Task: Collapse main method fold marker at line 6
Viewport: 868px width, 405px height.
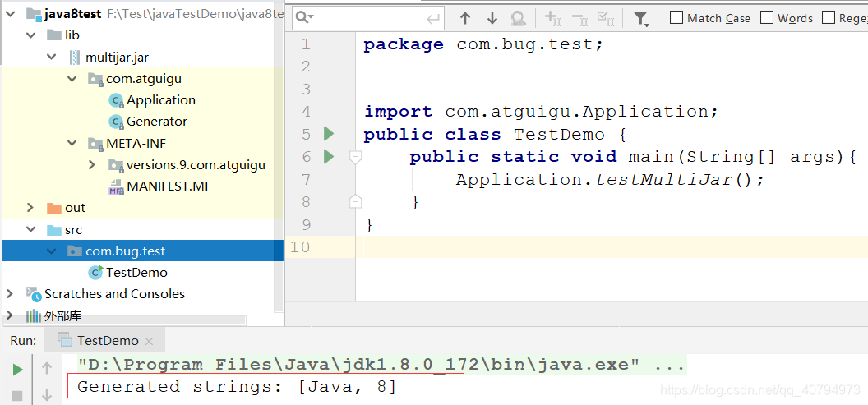Action: coord(356,158)
